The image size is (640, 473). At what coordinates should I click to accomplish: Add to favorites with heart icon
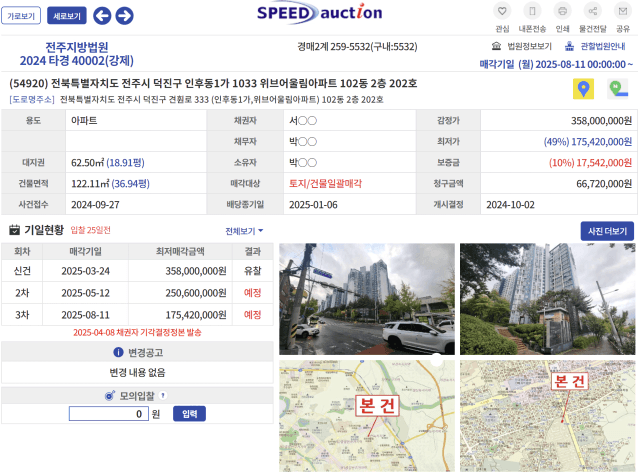point(502,11)
